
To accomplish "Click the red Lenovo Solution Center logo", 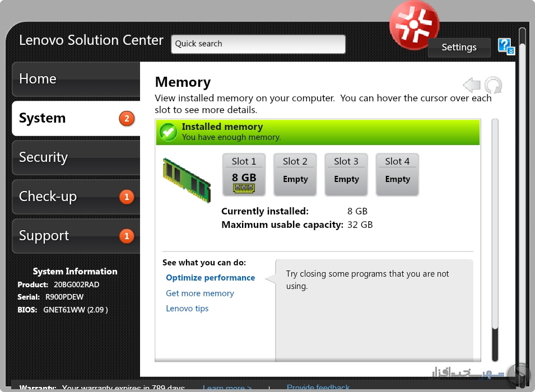I will (414, 25).
